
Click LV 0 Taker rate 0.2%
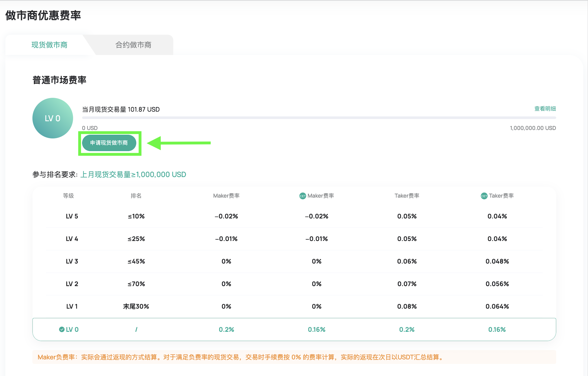407,330
